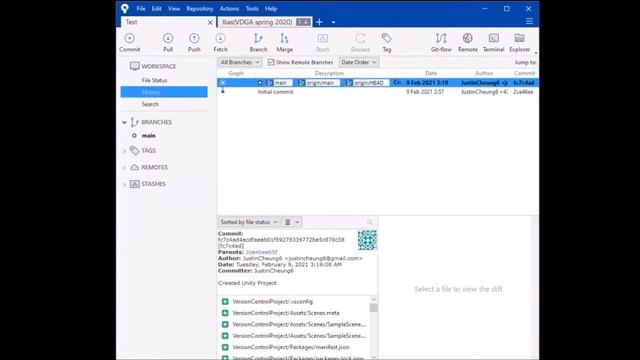Click the origin/main branch label
Viewport: 640px width, 360px height.
(318, 83)
